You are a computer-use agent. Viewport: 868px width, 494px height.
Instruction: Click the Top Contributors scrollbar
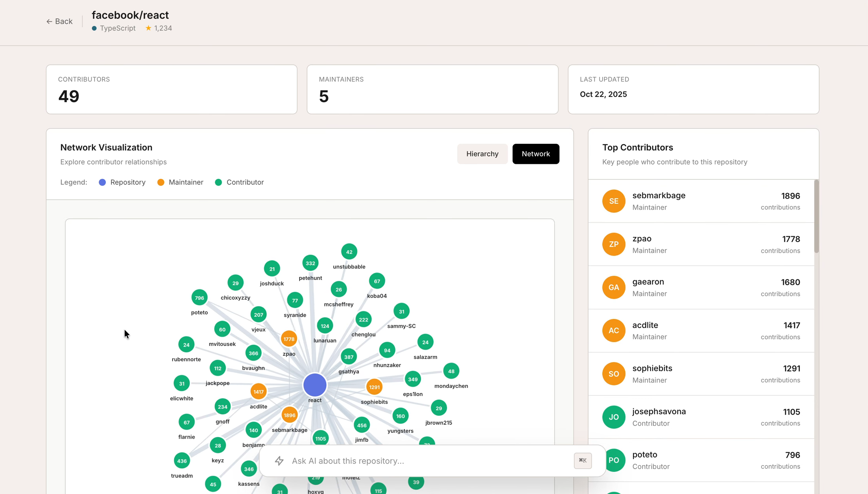[816, 216]
